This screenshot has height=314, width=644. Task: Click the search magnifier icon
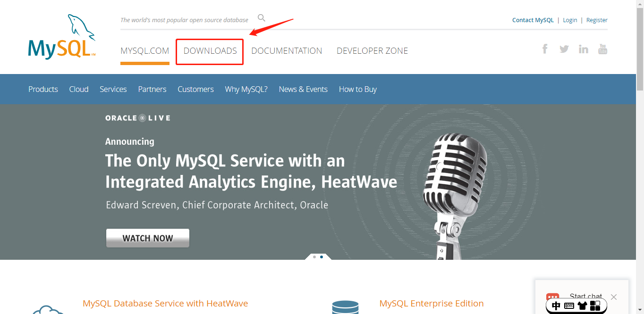click(262, 18)
